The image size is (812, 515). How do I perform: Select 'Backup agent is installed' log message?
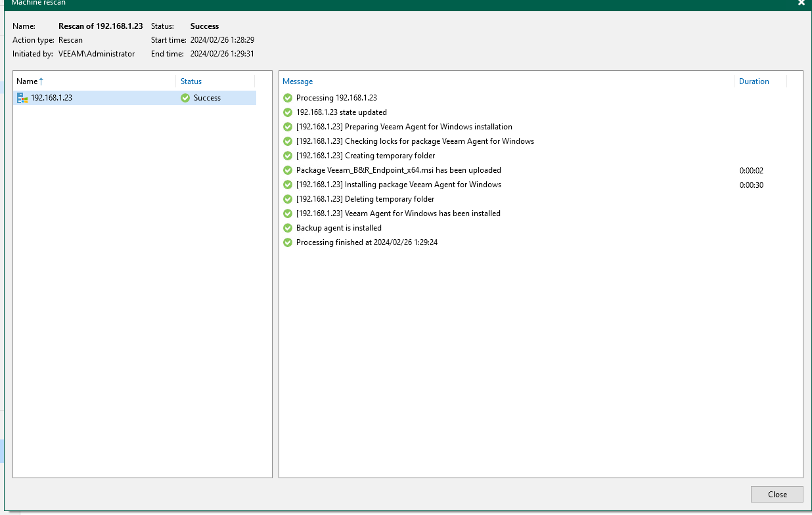tap(339, 228)
